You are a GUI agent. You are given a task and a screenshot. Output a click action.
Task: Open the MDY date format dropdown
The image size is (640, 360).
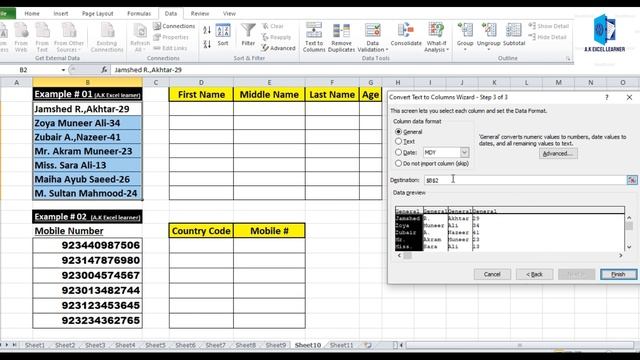coord(464,152)
